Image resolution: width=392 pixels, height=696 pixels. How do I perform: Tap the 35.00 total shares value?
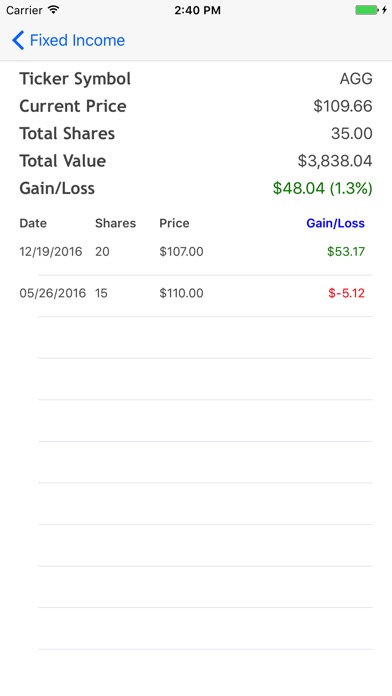point(352,134)
